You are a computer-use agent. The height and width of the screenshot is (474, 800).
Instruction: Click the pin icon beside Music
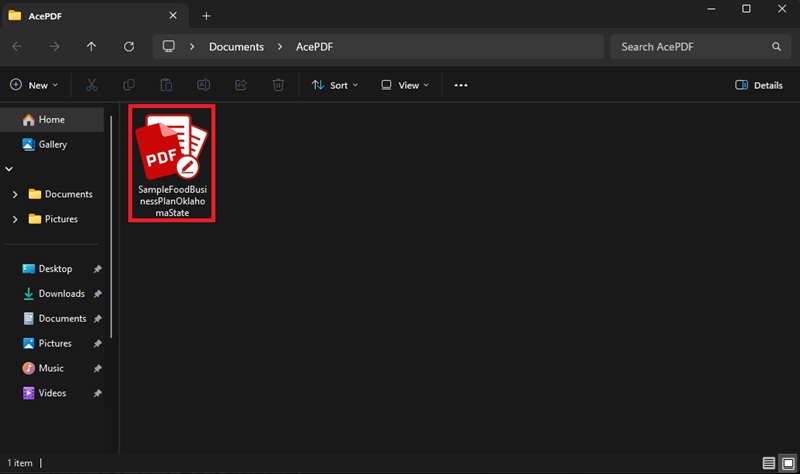coord(97,368)
